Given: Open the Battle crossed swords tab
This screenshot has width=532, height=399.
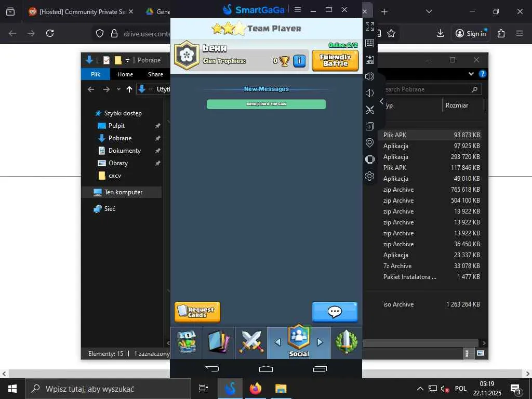Looking at the screenshot, I should tap(251, 342).
